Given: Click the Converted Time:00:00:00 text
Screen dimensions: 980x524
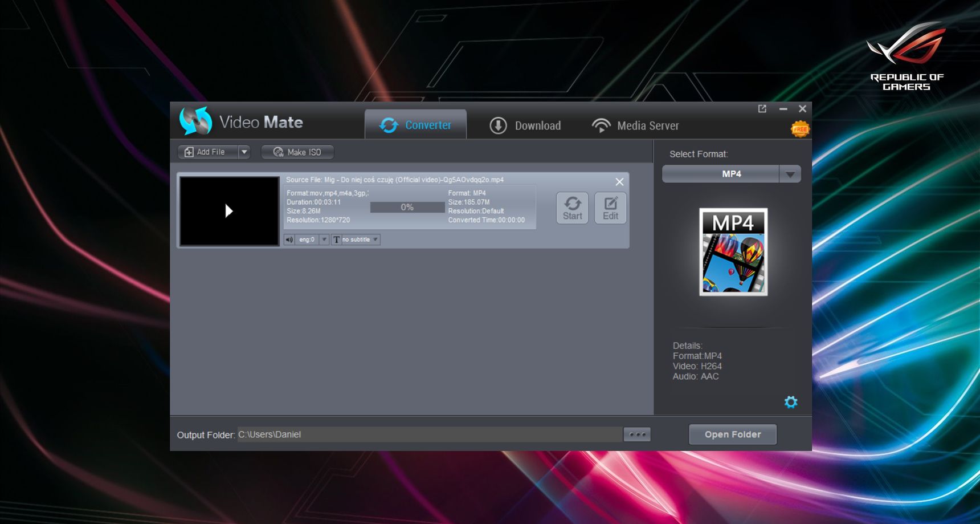Looking at the screenshot, I should pos(487,220).
